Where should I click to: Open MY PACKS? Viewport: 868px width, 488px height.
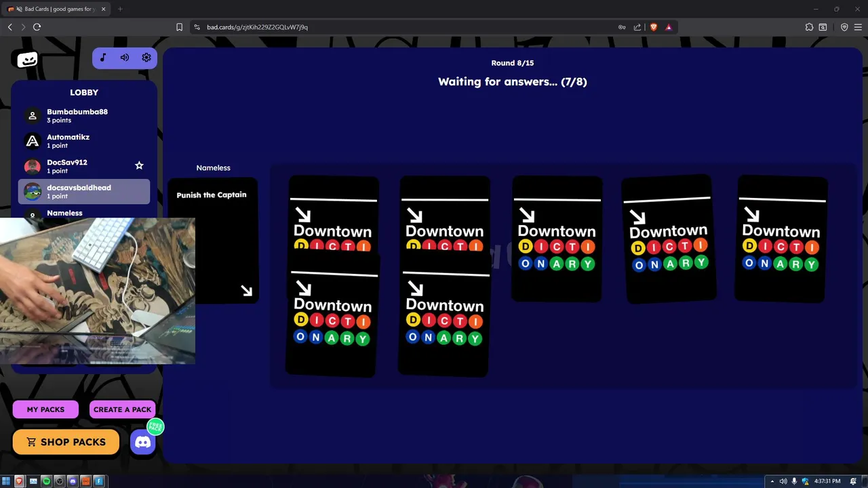click(45, 409)
